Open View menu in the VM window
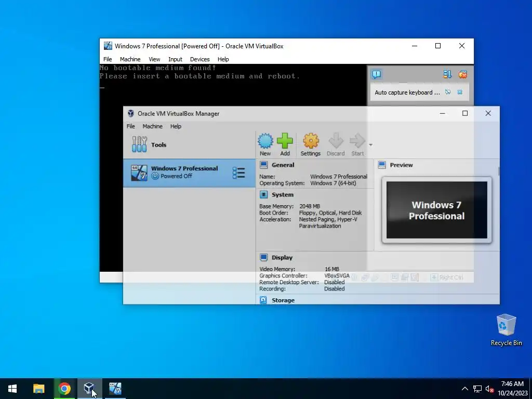This screenshot has width=532, height=399. pos(154,59)
